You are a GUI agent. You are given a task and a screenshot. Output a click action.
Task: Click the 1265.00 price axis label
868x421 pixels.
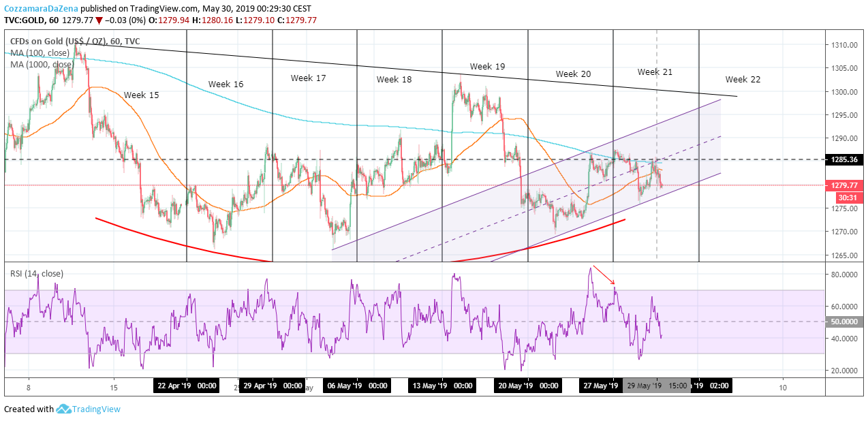coord(843,255)
